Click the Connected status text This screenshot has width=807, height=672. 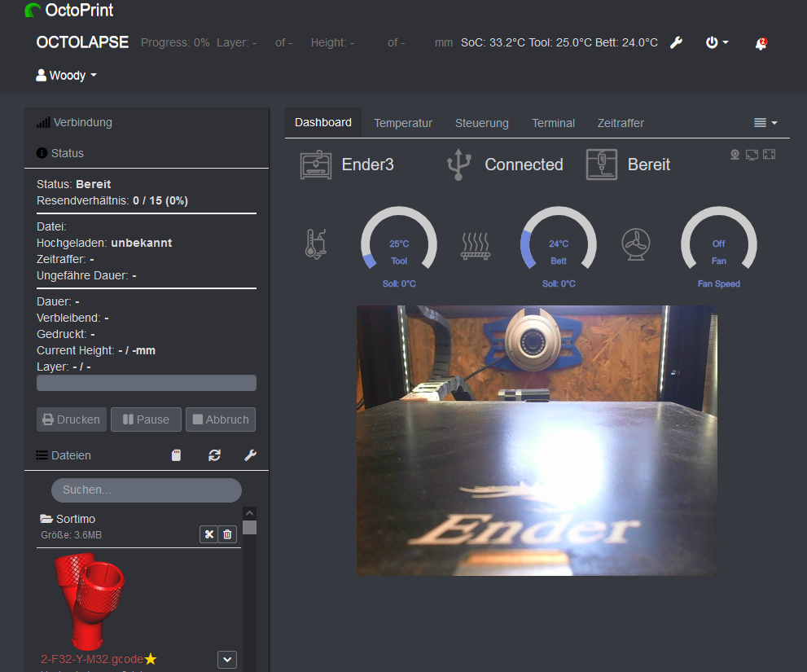pos(524,165)
